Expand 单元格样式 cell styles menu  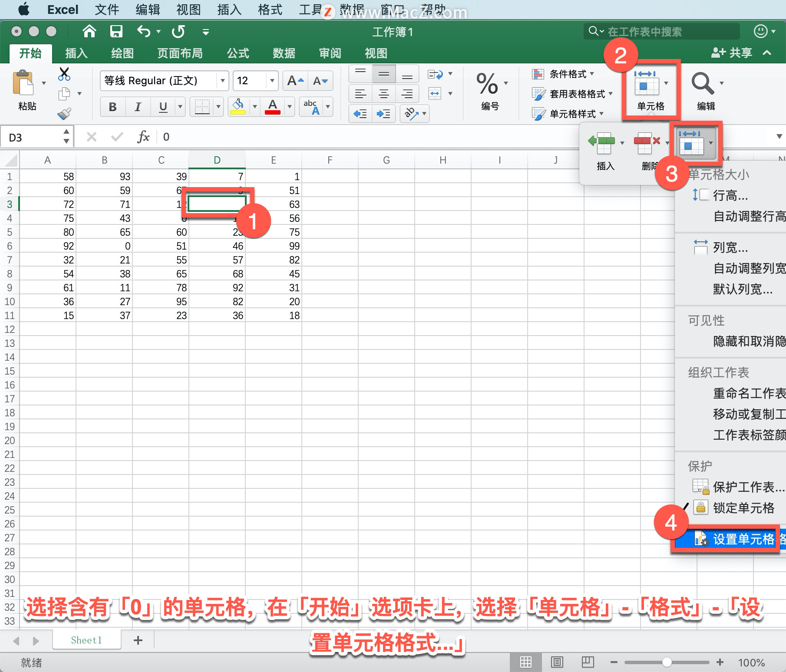click(x=568, y=114)
